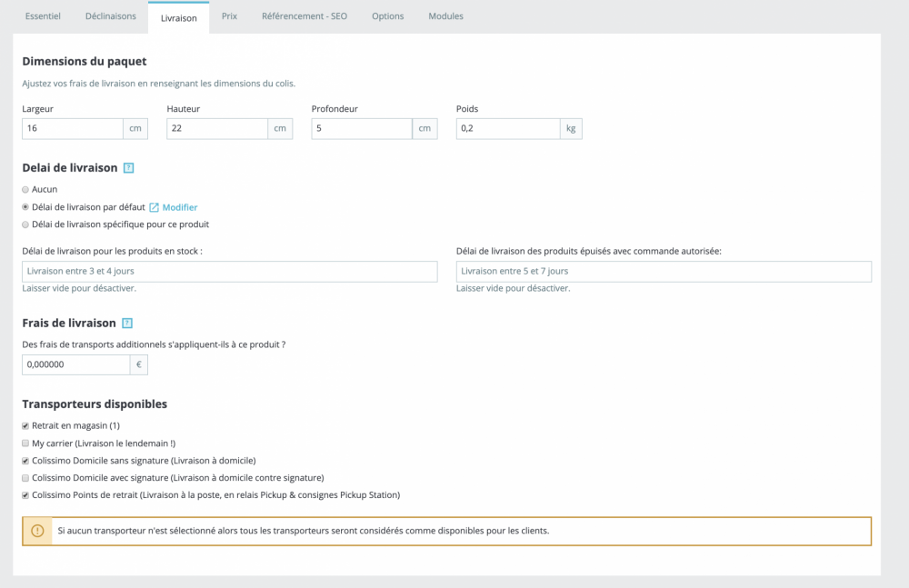Click the kg unit label of Poids

click(x=571, y=129)
